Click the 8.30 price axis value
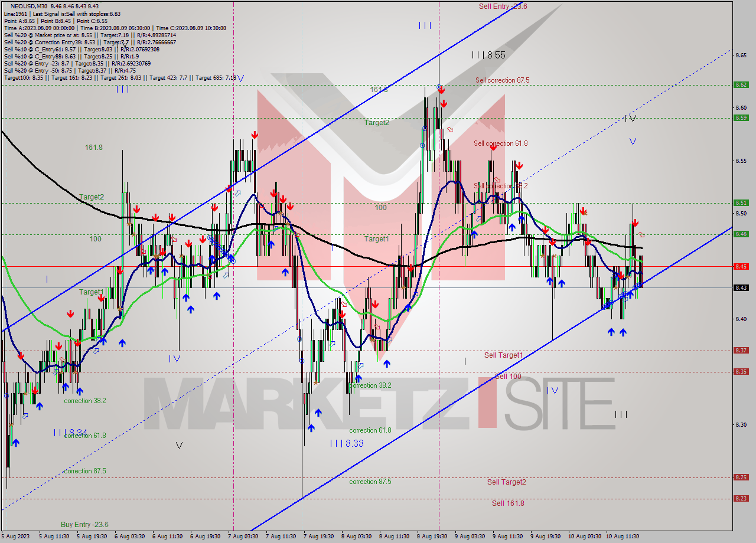Image resolution: width=756 pixels, height=543 pixels. 741,425
